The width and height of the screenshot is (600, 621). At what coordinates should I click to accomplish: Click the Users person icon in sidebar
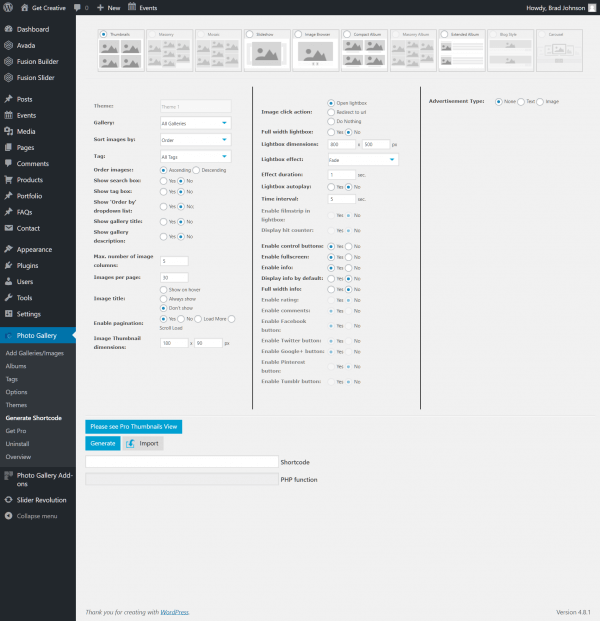[8, 282]
